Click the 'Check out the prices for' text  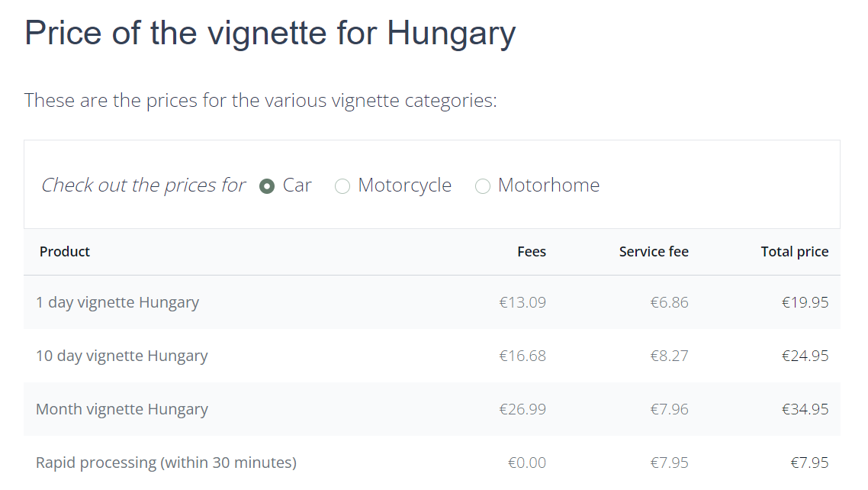(143, 185)
